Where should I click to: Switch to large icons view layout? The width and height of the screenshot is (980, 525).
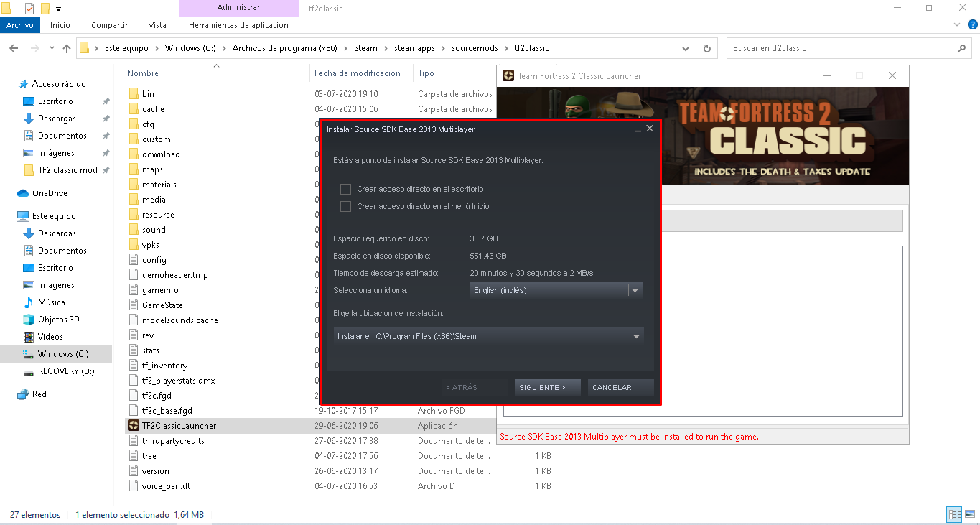pos(970,515)
